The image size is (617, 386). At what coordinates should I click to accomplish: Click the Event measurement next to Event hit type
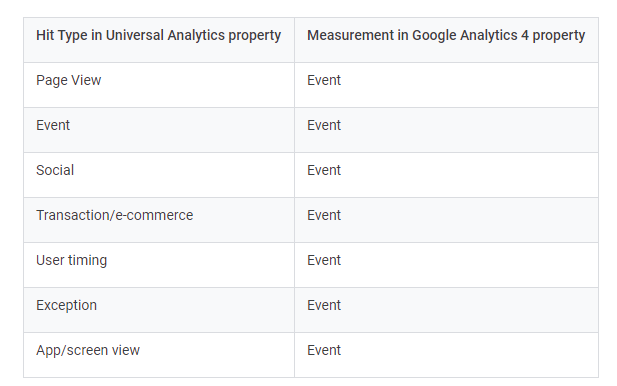[446, 130]
